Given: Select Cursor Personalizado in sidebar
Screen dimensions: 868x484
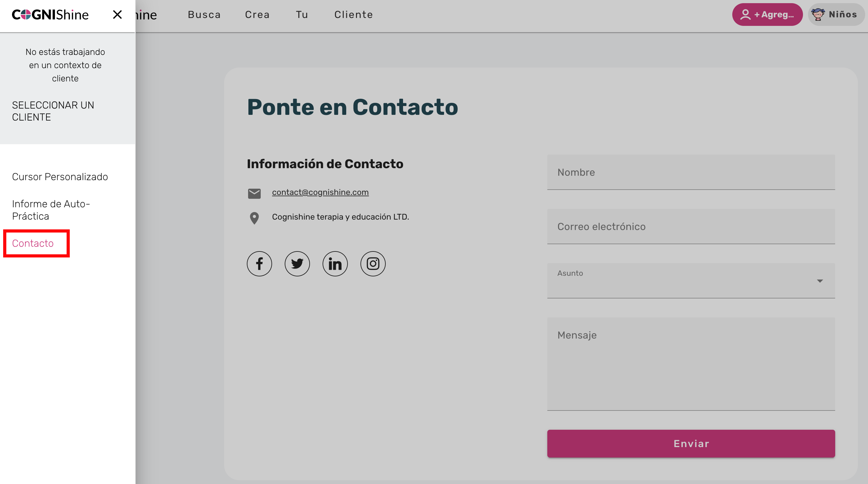Looking at the screenshot, I should (60, 176).
